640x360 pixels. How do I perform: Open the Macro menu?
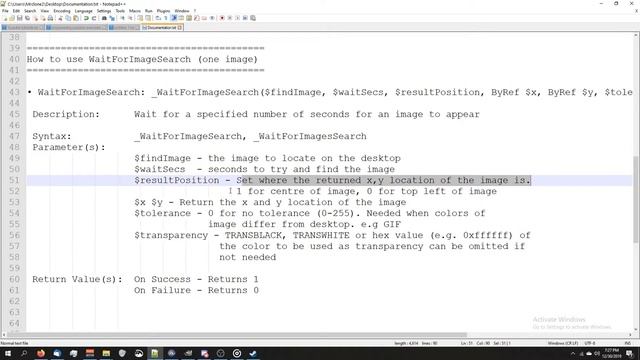click(x=135, y=11)
